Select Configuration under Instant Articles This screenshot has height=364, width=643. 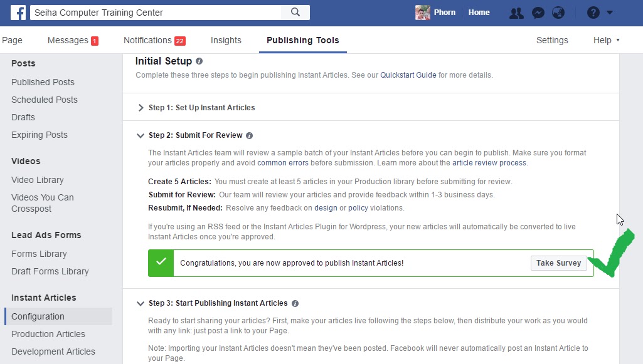(x=58, y=316)
